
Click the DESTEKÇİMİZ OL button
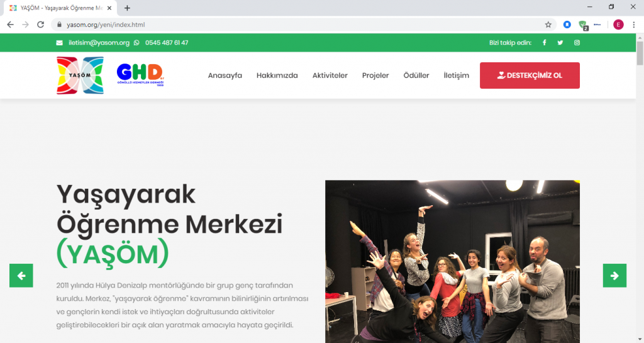pyautogui.click(x=530, y=76)
